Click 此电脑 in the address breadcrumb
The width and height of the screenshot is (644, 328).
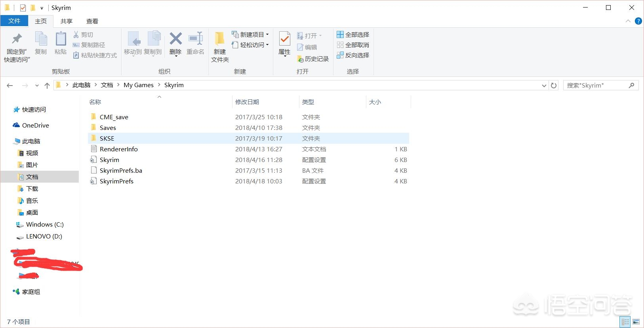(x=82, y=85)
